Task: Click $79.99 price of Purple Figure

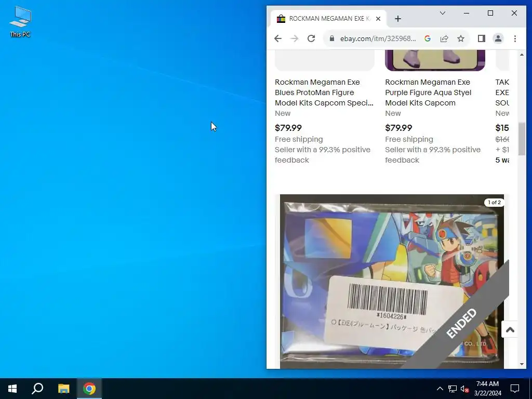Action: click(x=398, y=128)
